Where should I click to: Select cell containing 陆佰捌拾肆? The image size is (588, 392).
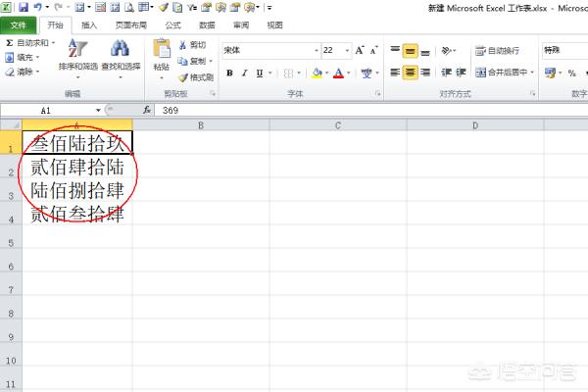click(77, 190)
